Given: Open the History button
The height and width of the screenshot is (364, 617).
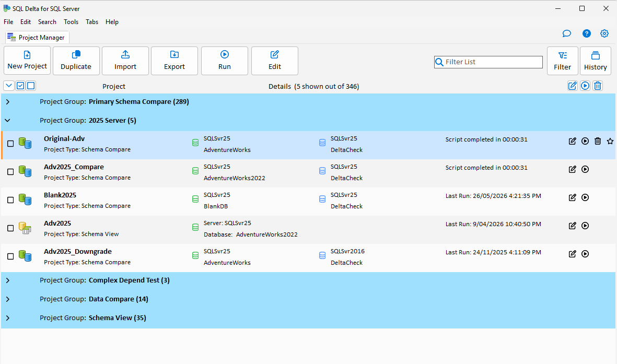Looking at the screenshot, I should pos(596,61).
